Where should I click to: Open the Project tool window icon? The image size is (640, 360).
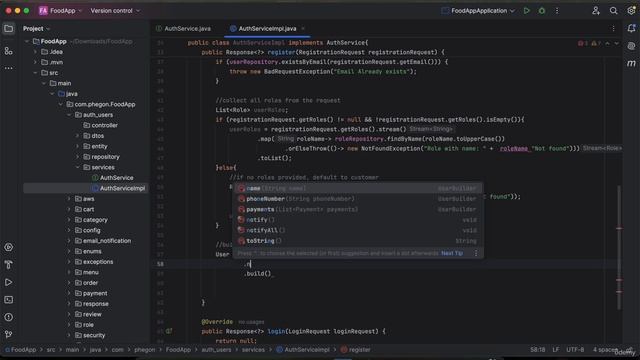[x=9, y=29]
